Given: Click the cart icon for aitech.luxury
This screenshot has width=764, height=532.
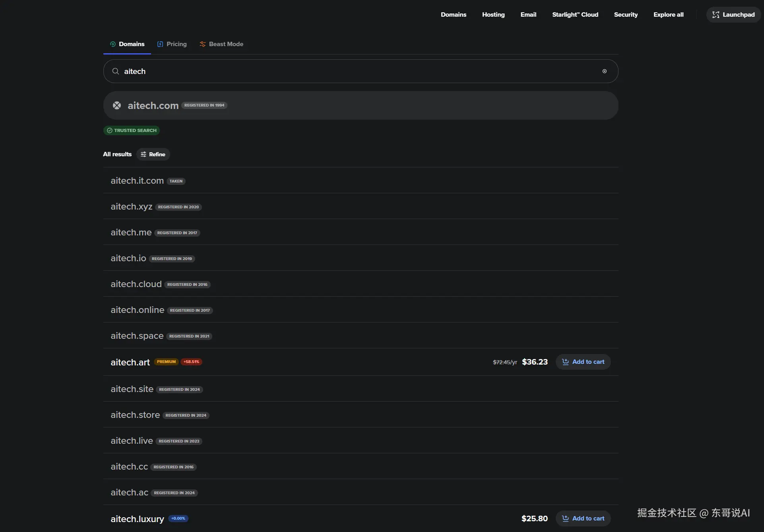Looking at the screenshot, I should click(565, 518).
